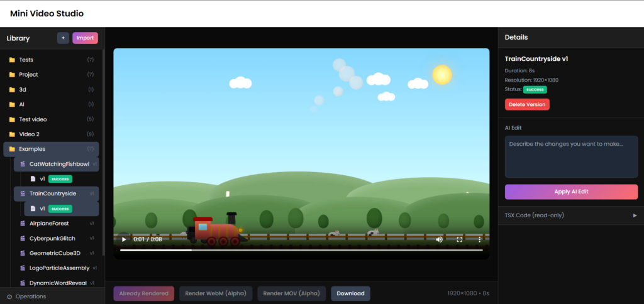Click the Import button

point(85,38)
